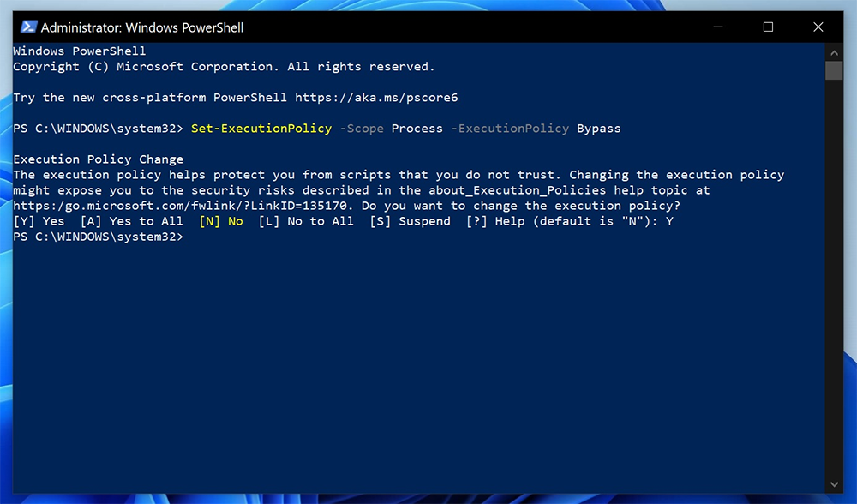Place cursor at the active PowerShell prompt
This screenshot has width=857, height=504.
pos(197,237)
